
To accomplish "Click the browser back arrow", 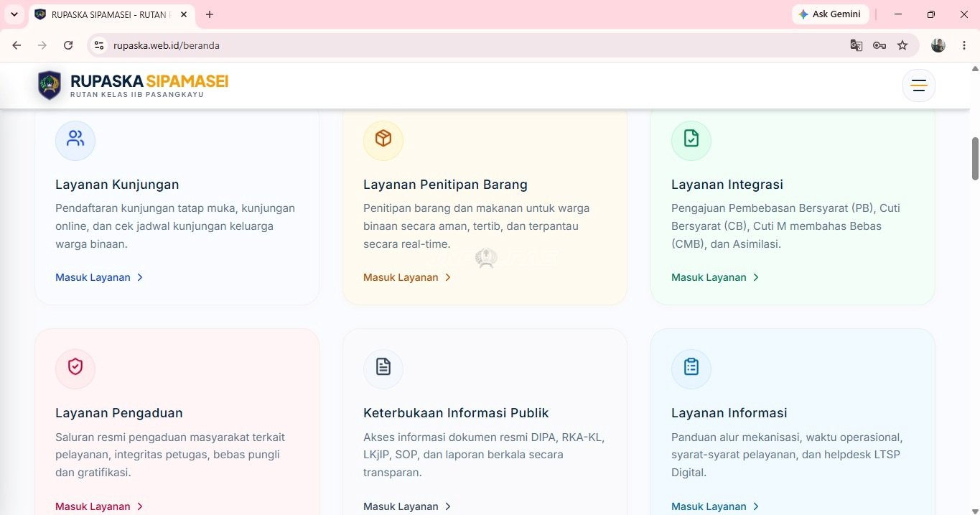I will 17,45.
